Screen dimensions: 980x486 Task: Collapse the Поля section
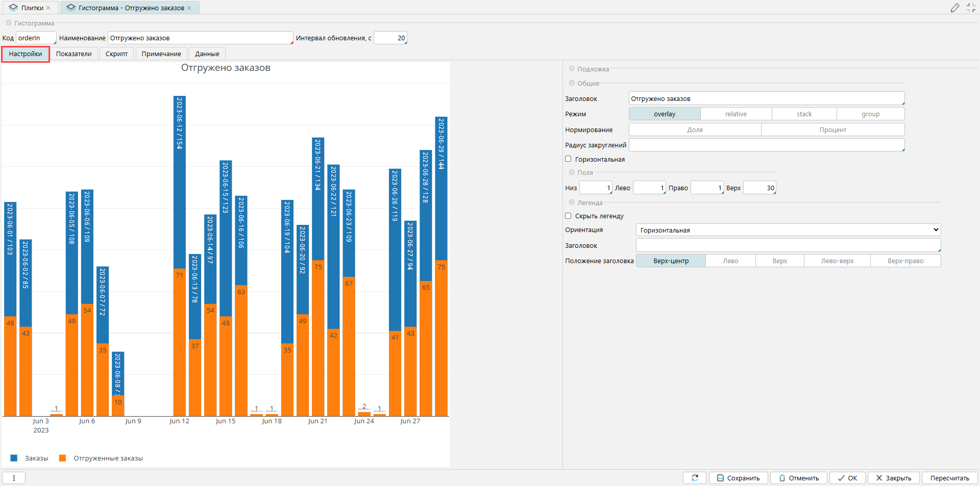click(x=572, y=172)
